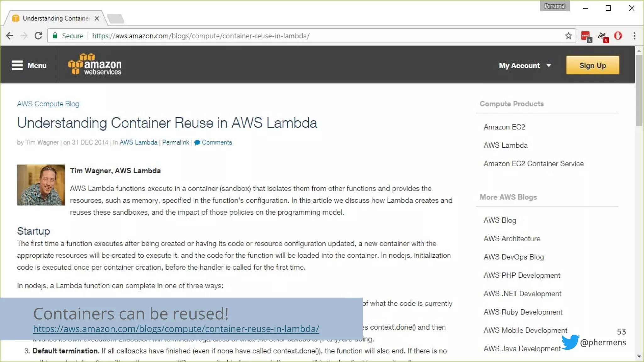Click the Compute Products heading
This screenshot has width=644, height=362.
pos(512,104)
